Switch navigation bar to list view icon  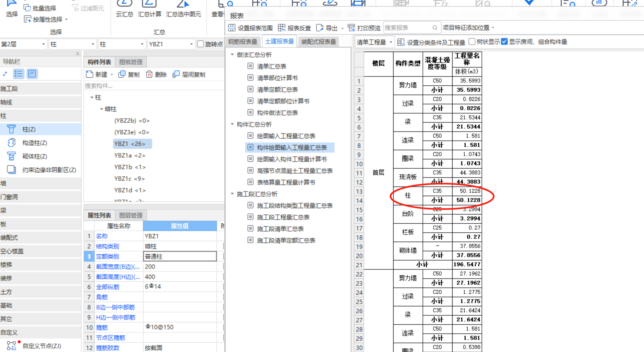[x=18, y=74]
